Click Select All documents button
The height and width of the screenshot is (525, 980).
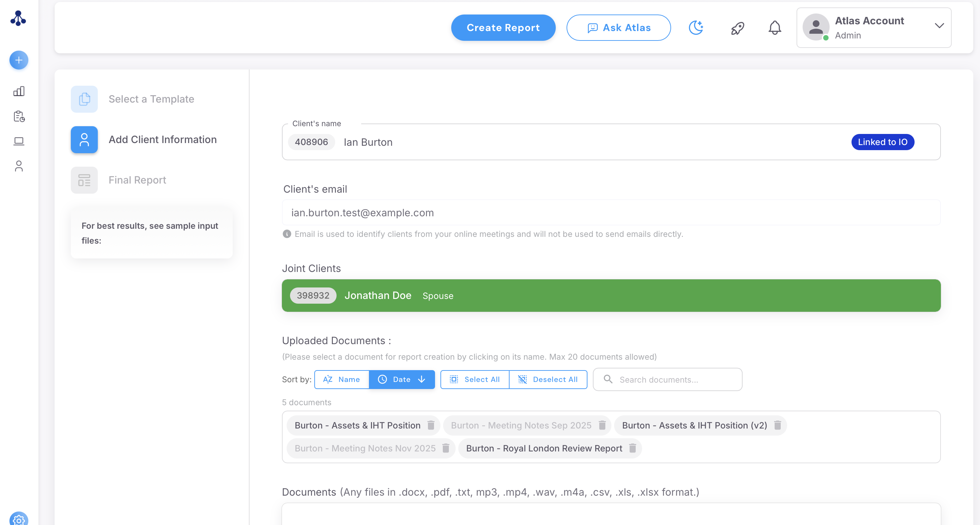(474, 379)
